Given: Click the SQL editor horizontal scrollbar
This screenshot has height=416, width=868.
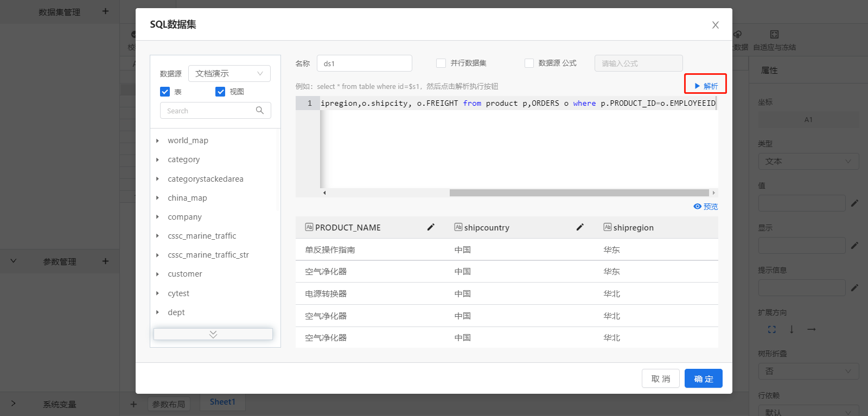Looking at the screenshot, I should (x=579, y=193).
